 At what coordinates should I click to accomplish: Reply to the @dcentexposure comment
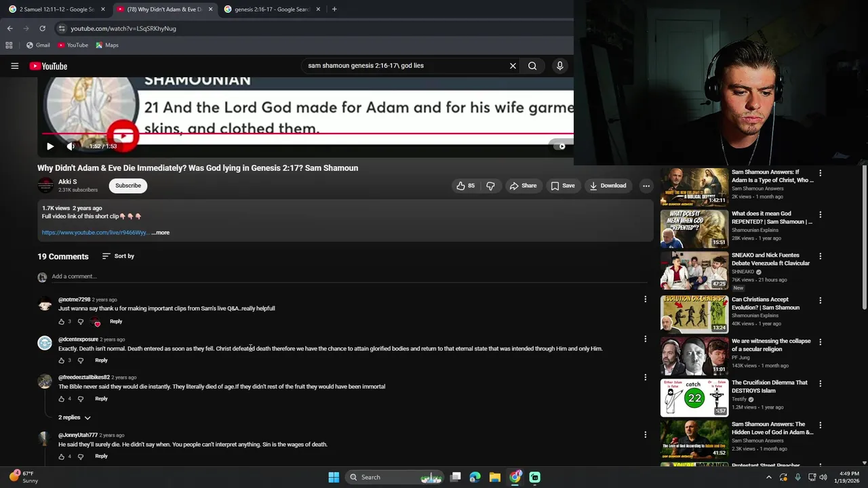pos(101,360)
